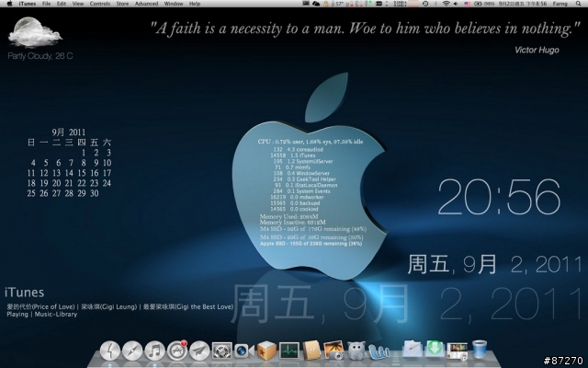Screen dimensions: 588x368
Task: Launch iPhoto from the Dock
Action: coord(334,351)
